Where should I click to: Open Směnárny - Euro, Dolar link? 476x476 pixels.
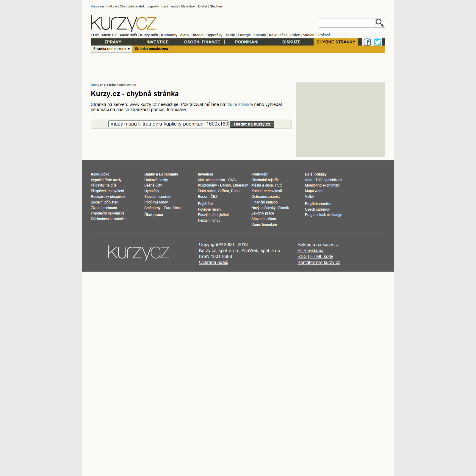(x=163, y=208)
